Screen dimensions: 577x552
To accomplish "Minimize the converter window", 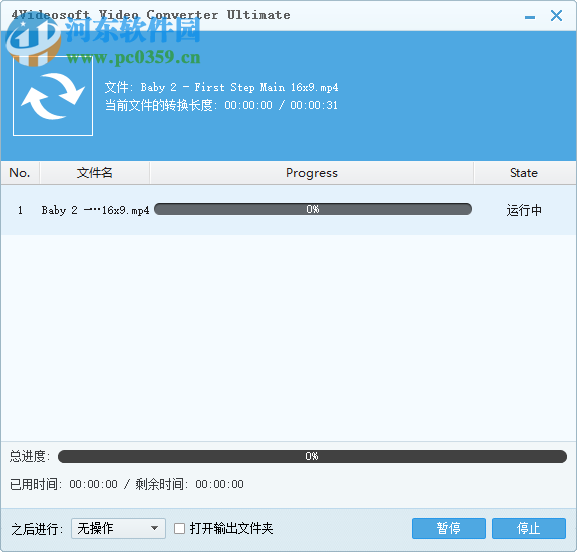I will tap(530, 17).
